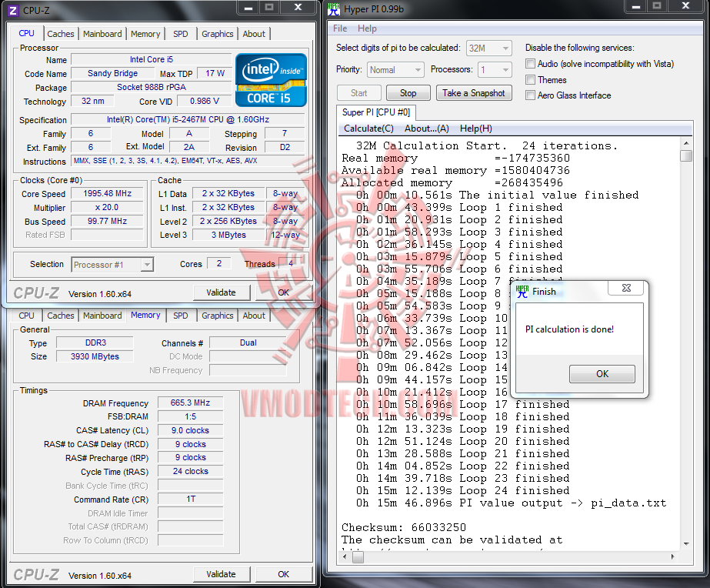Click the vertical scrollbar thumb in Super PI

(x=686, y=155)
